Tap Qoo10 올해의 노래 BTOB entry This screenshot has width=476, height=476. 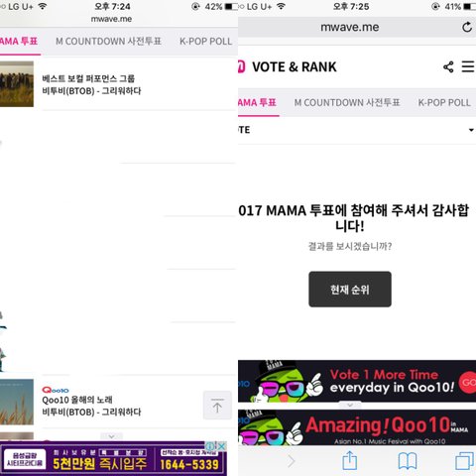click(x=118, y=402)
